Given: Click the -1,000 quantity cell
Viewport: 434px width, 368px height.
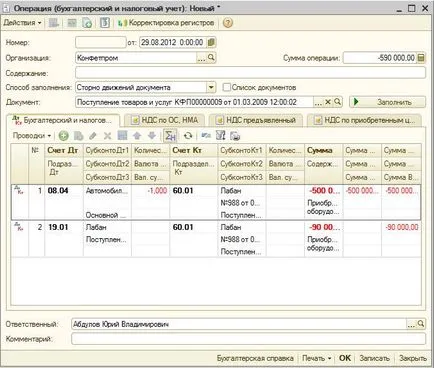Looking at the screenshot, I should click(151, 191).
